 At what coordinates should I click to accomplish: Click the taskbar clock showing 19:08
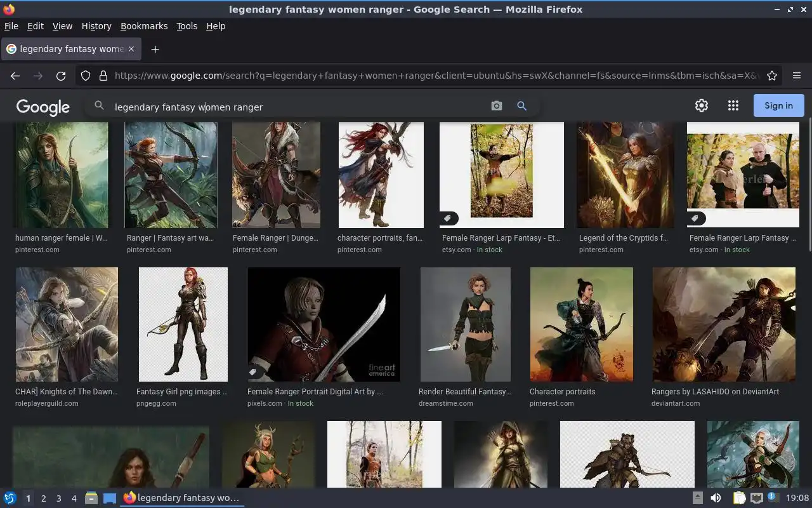click(797, 498)
